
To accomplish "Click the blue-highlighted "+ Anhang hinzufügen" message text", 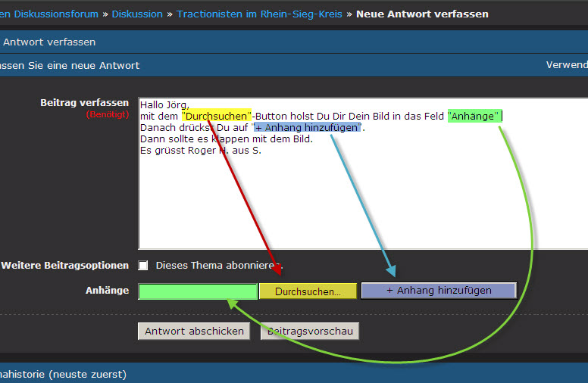I will 307,127.
